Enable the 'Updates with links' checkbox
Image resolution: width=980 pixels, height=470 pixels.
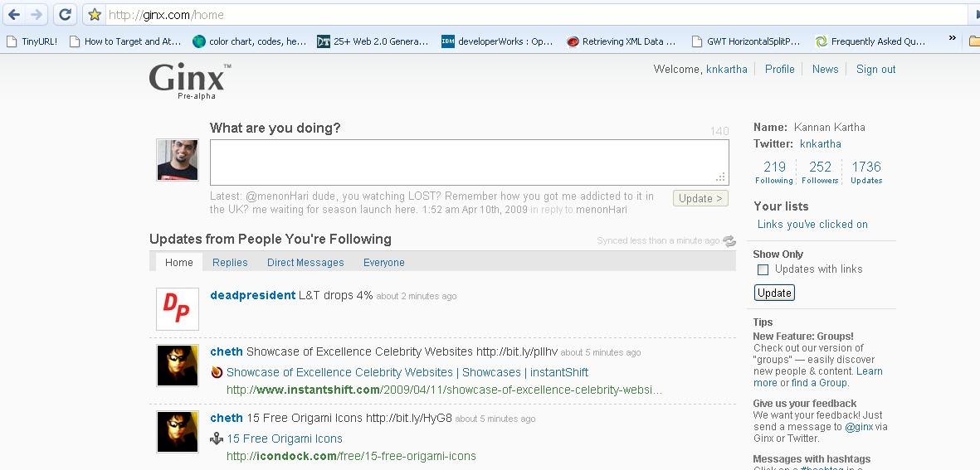[763, 269]
